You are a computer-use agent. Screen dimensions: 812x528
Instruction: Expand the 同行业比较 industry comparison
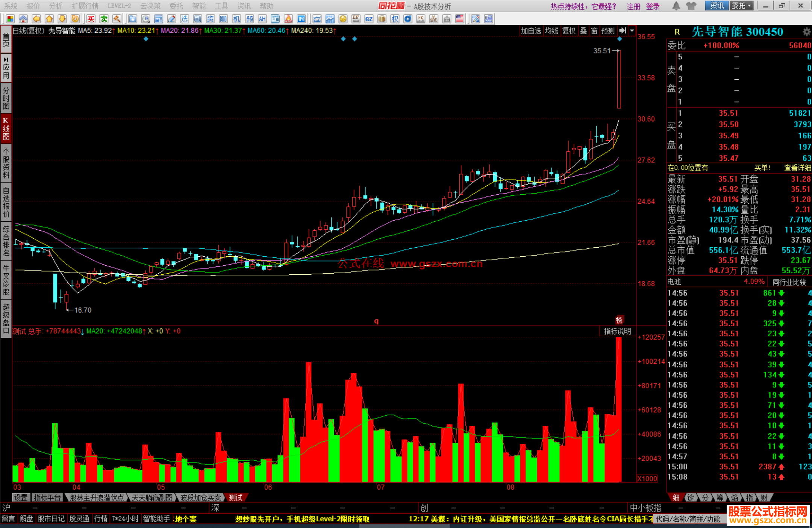coord(789,282)
